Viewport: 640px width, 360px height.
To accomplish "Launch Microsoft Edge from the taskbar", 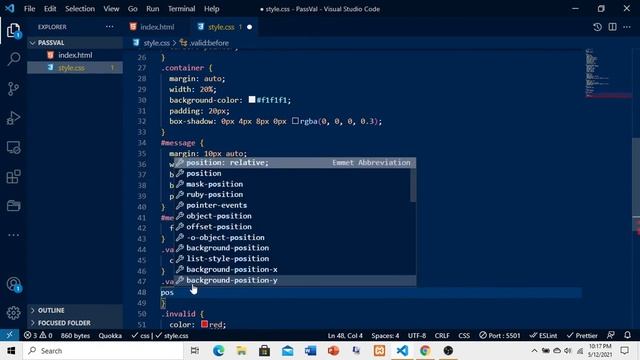I will click(x=218, y=351).
